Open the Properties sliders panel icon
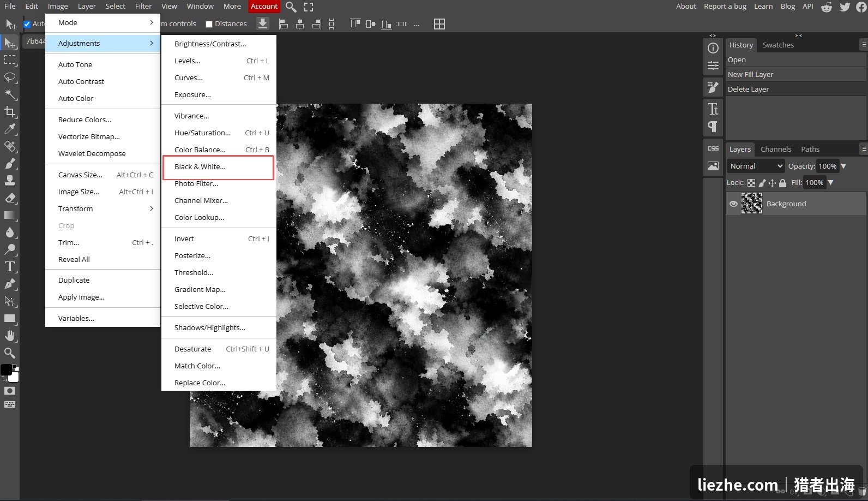The height and width of the screenshot is (501, 868). (713, 66)
